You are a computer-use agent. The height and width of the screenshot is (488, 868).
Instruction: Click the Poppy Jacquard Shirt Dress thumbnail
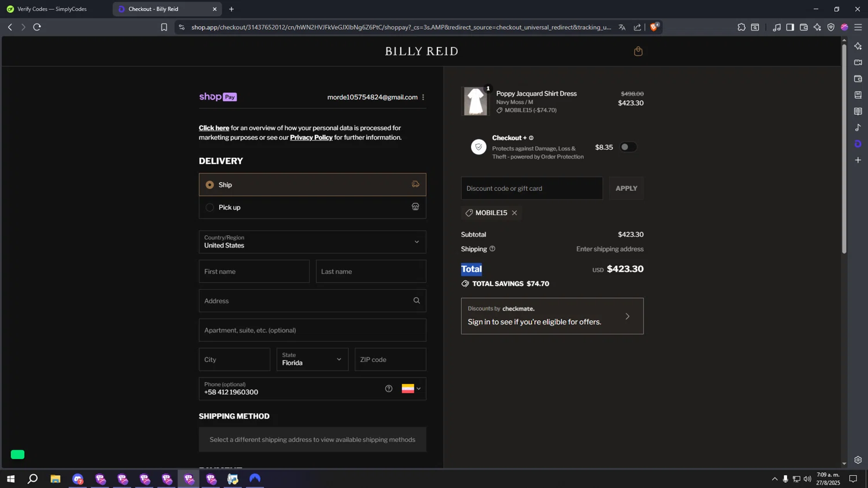click(x=476, y=101)
